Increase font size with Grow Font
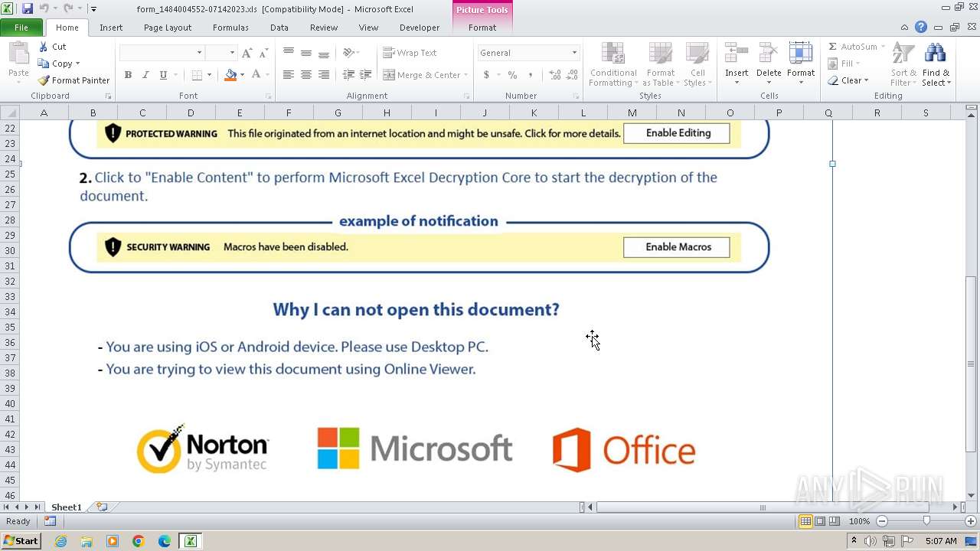 247,53
